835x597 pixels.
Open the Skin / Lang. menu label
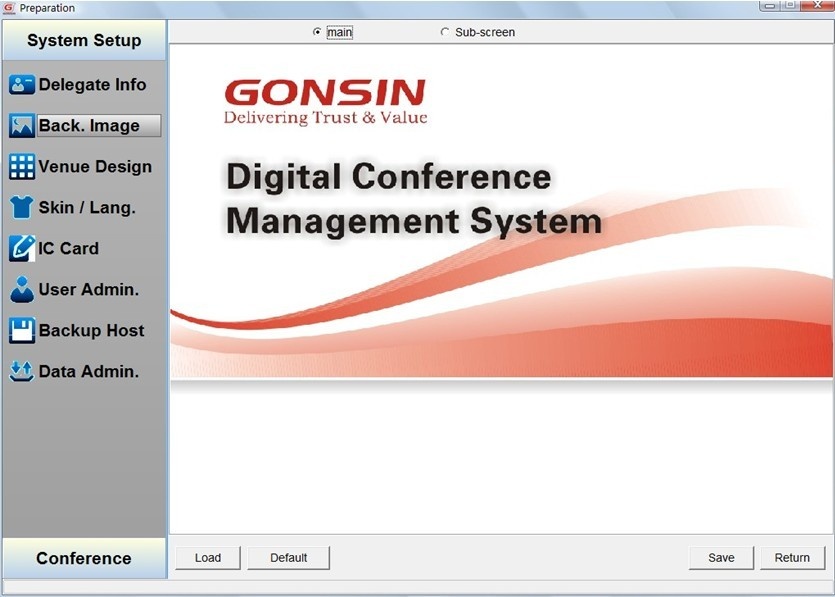(87, 207)
